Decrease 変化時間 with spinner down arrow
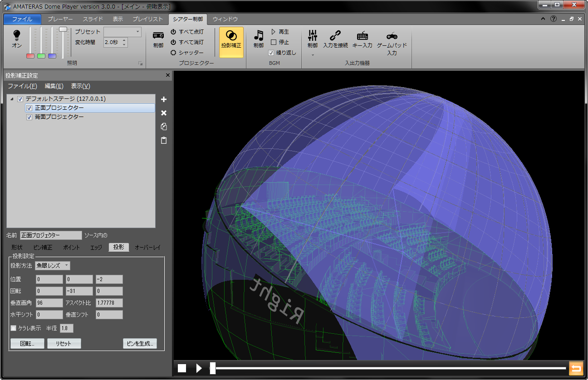Image resolution: width=588 pixels, height=380 pixels. tap(124, 44)
